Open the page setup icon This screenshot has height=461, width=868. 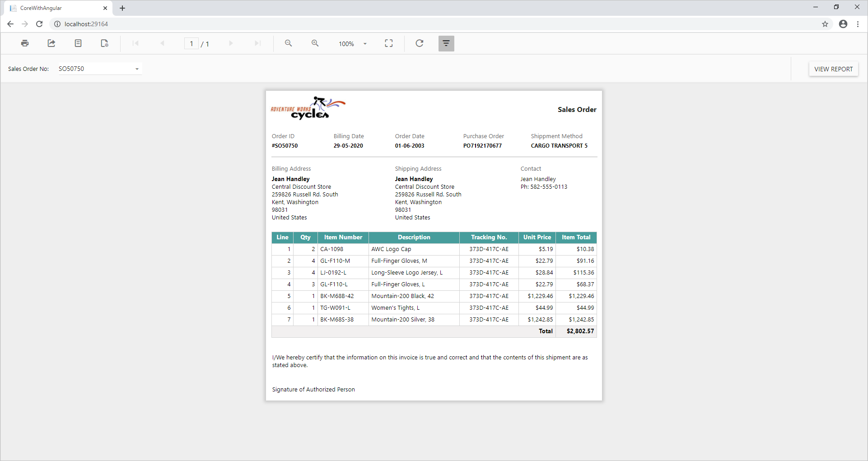[x=104, y=43]
